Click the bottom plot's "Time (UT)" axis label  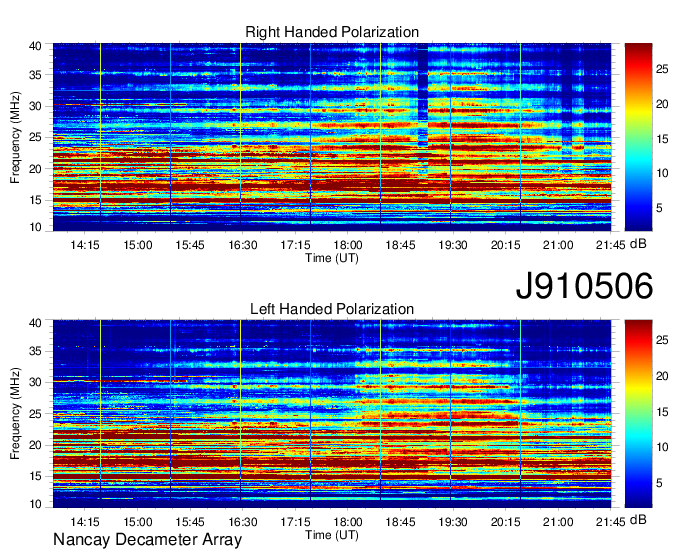pos(332,535)
